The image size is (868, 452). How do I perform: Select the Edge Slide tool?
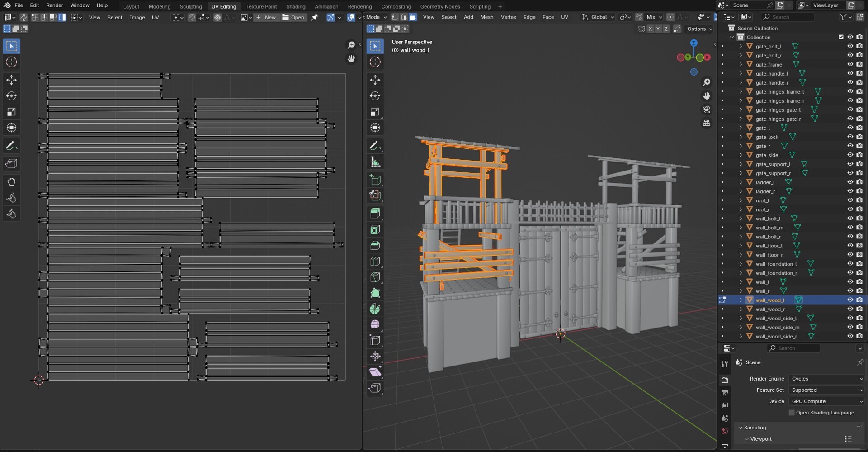(x=375, y=340)
